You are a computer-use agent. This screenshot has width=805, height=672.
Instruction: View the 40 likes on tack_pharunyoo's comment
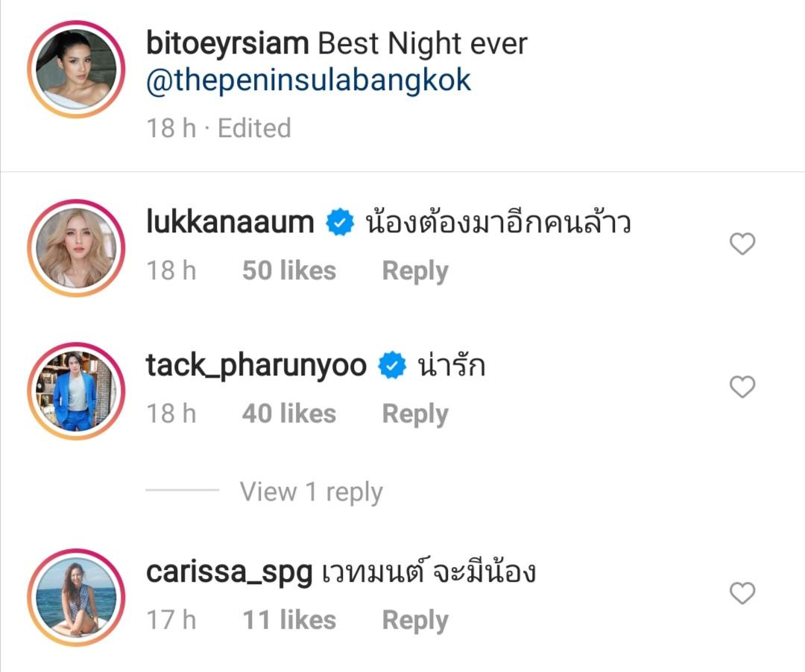[x=289, y=413]
